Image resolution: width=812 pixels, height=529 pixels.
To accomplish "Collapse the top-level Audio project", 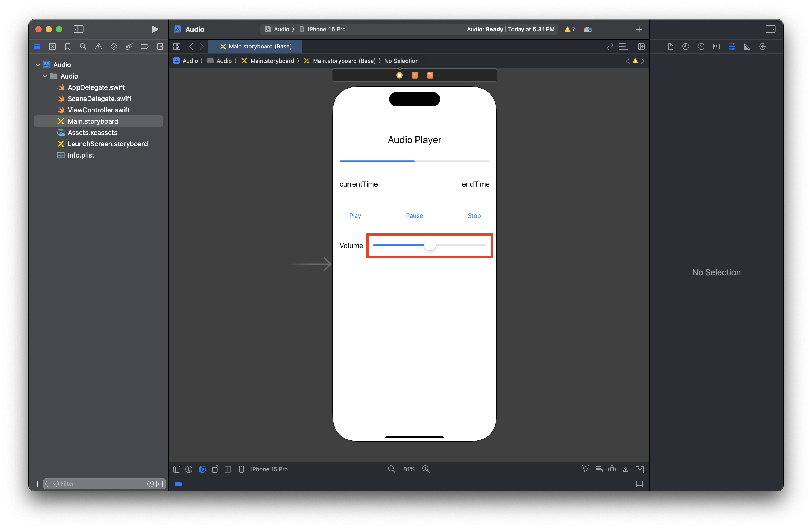I will pos(38,65).
